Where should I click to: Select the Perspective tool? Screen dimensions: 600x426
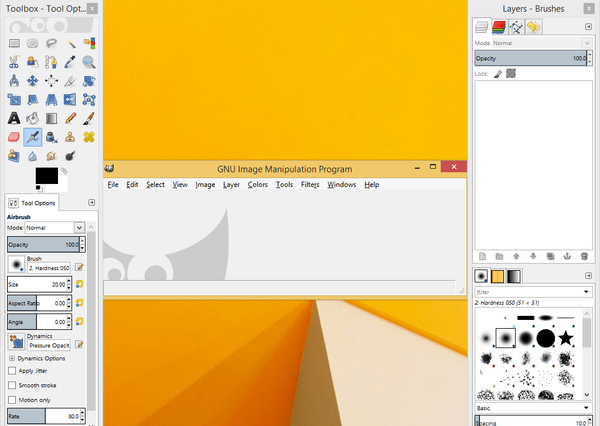[51, 100]
